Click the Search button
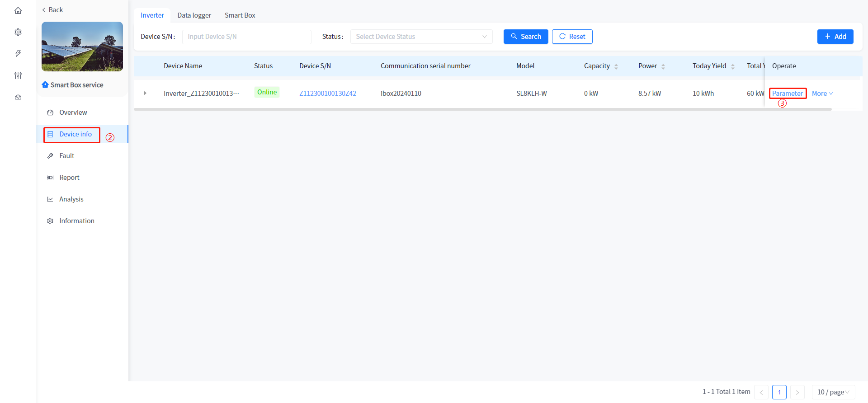 (x=526, y=37)
